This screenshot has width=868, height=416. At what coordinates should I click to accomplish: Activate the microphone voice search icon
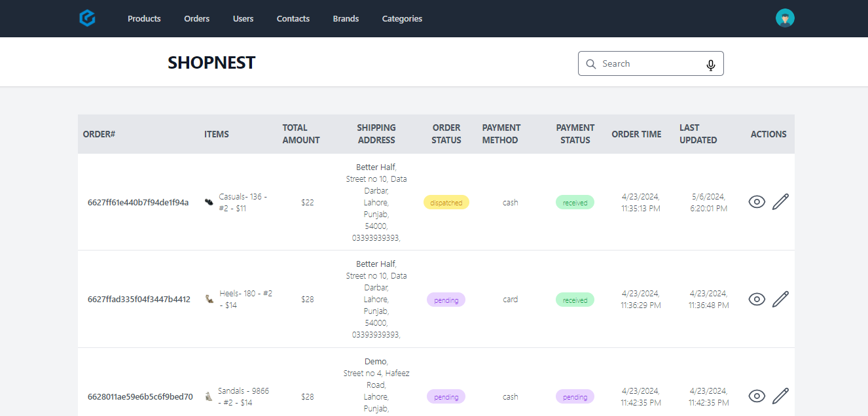711,65
